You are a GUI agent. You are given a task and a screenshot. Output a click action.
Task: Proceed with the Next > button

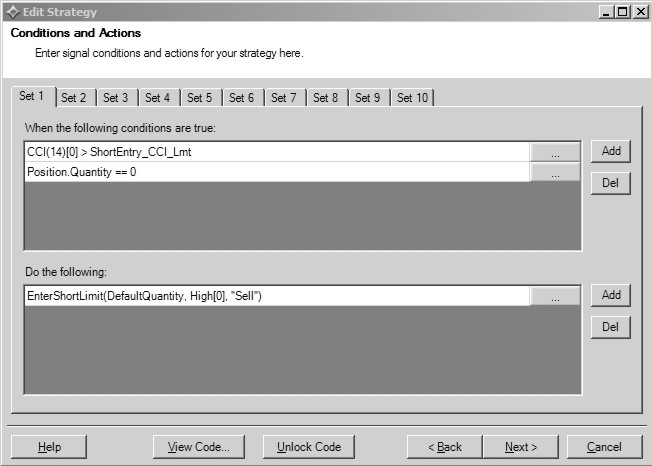point(521,447)
